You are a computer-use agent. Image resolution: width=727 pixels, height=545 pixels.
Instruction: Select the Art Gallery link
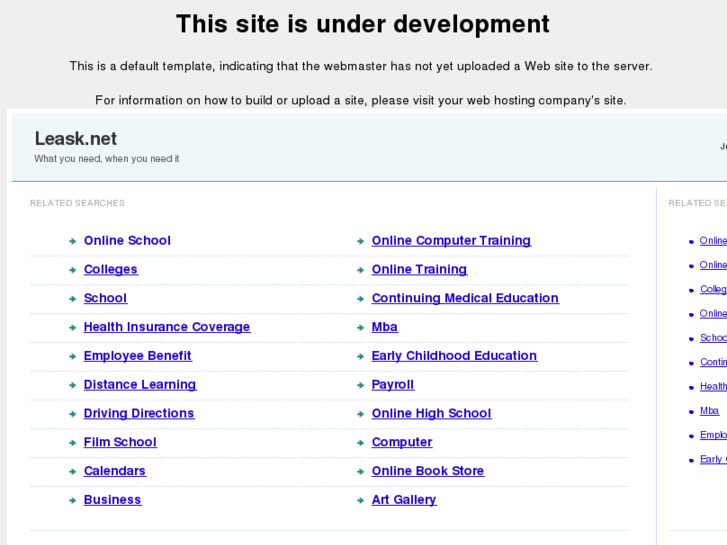click(x=404, y=500)
